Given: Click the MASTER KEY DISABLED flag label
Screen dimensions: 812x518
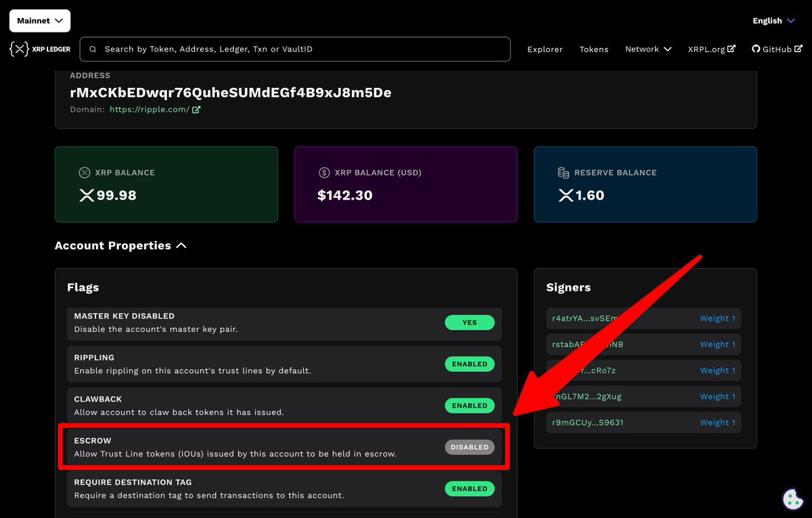Looking at the screenshot, I should point(125,316).
